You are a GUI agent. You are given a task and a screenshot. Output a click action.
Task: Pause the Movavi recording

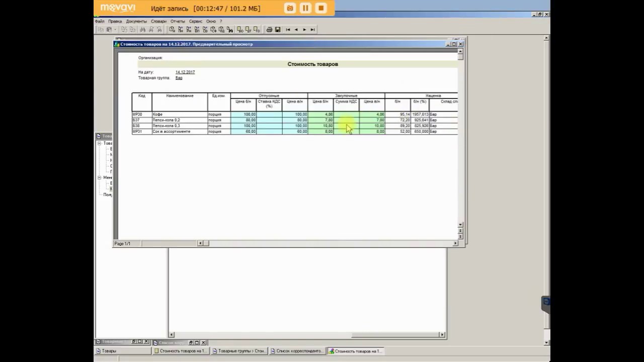pos(305,8)
